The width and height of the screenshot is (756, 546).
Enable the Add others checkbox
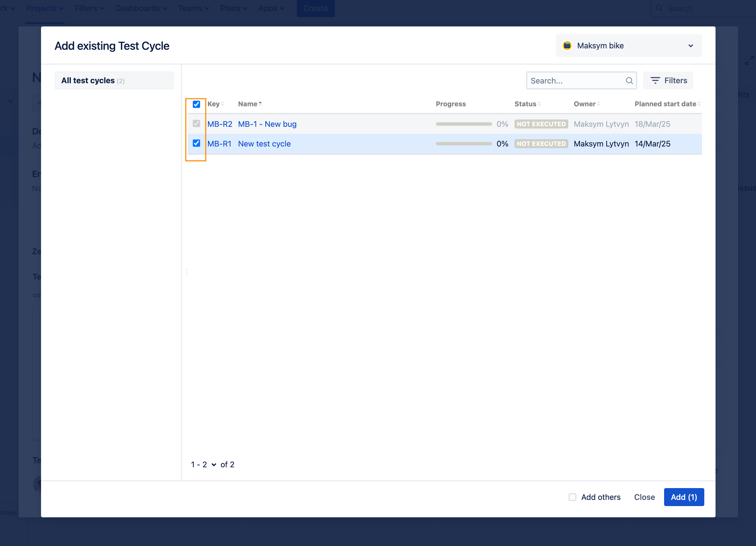[572, 497]
